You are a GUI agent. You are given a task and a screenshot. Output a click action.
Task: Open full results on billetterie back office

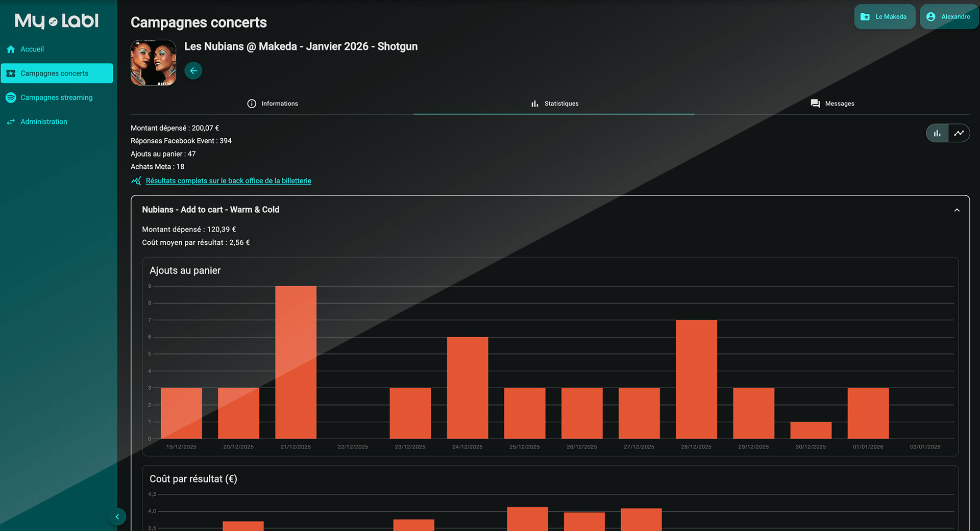pyautogui.click(x=228, y=181)
